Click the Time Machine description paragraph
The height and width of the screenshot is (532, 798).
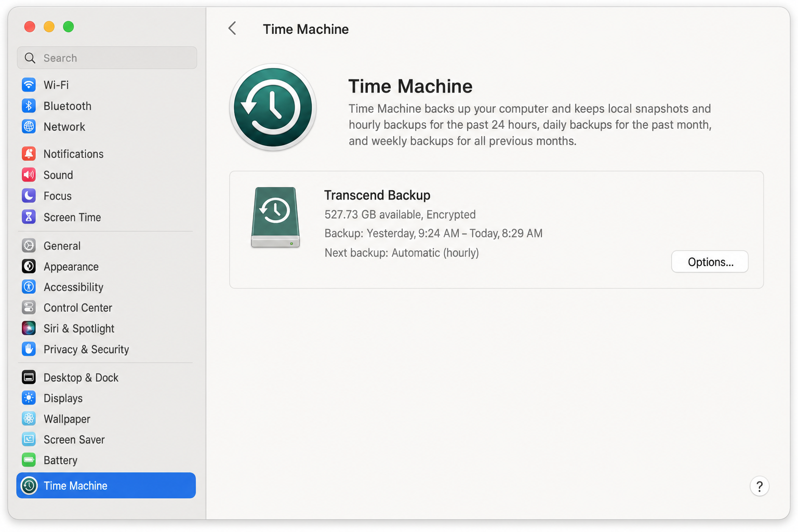pos(530,125)
